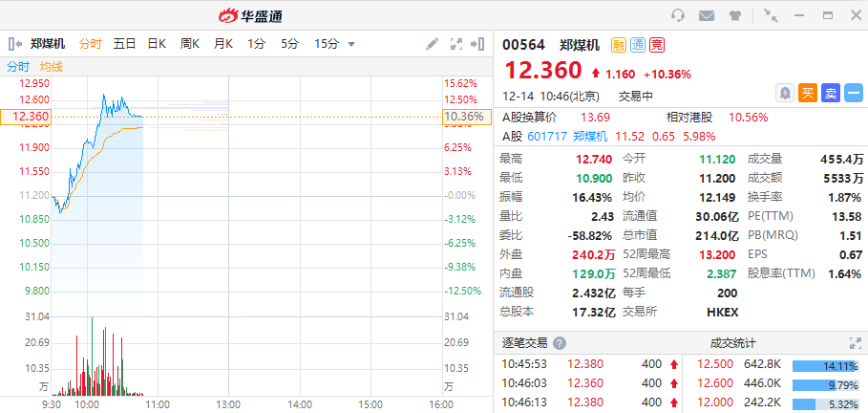The image size is (868, 413).
Task: Expand the 成交统计 panel icon
Action: [x=855, y=343]
